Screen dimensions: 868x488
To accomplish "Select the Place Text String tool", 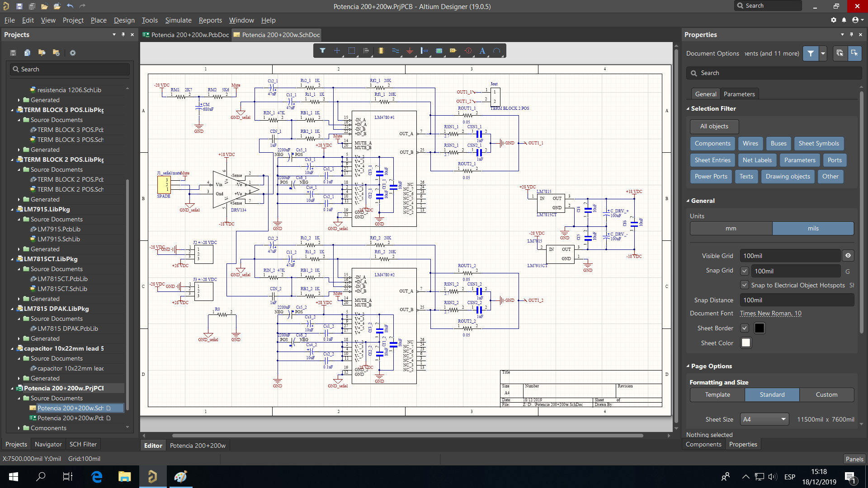I will [482, 51].
